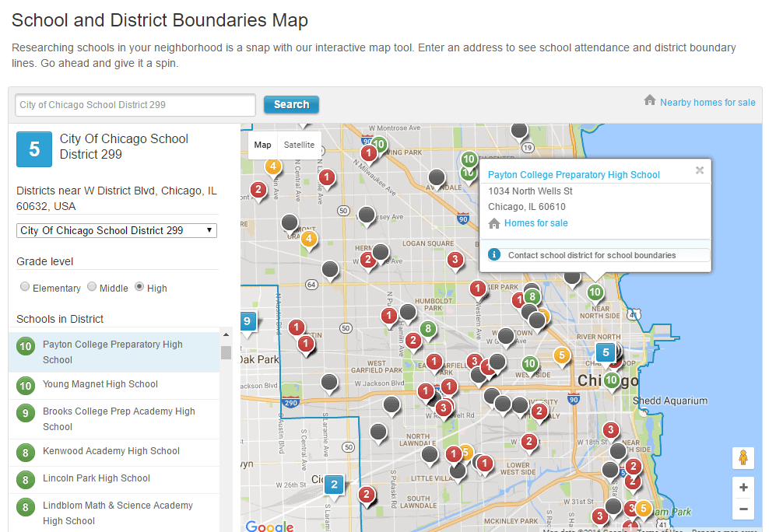Viewport: 769px width, 532px height.
Task: Open the City Of Chicago district dropdown
Action: (x=117, y=230)
